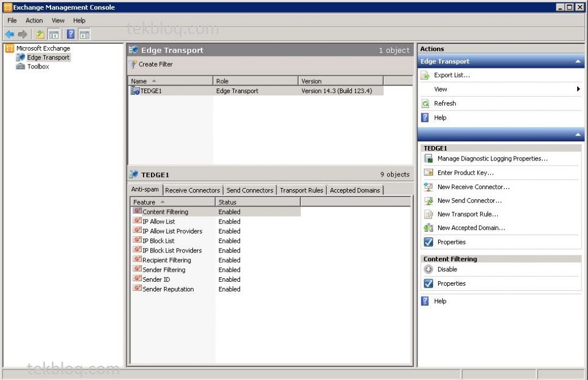Image resolution: width=588 pixels, height=380 pixels.
Task: Click the Status column header
Action: (258, 202)
